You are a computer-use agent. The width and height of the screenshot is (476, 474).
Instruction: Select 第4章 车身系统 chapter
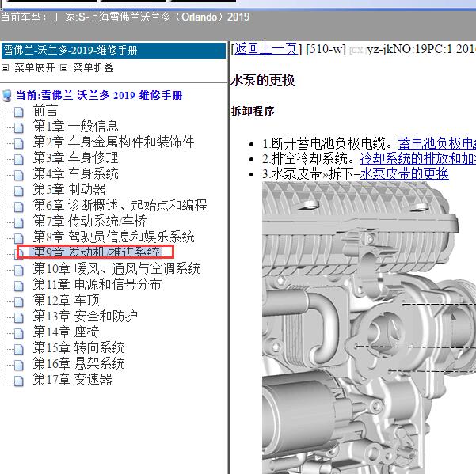[x=75, y=173]
